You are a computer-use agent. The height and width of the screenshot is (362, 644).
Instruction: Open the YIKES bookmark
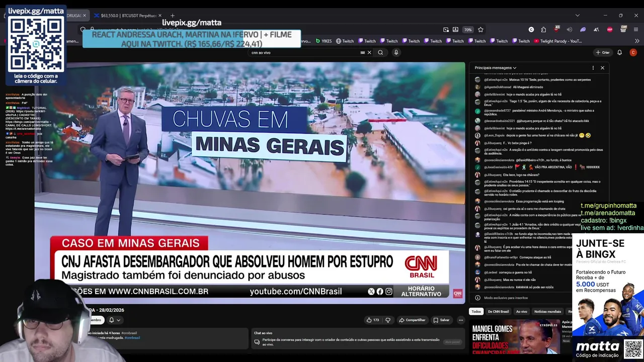[324, 41]
